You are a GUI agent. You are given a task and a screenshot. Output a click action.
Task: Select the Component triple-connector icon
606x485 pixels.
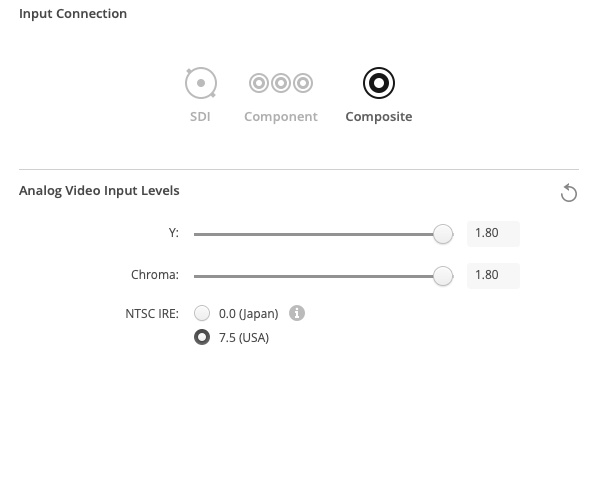[281, 83]
